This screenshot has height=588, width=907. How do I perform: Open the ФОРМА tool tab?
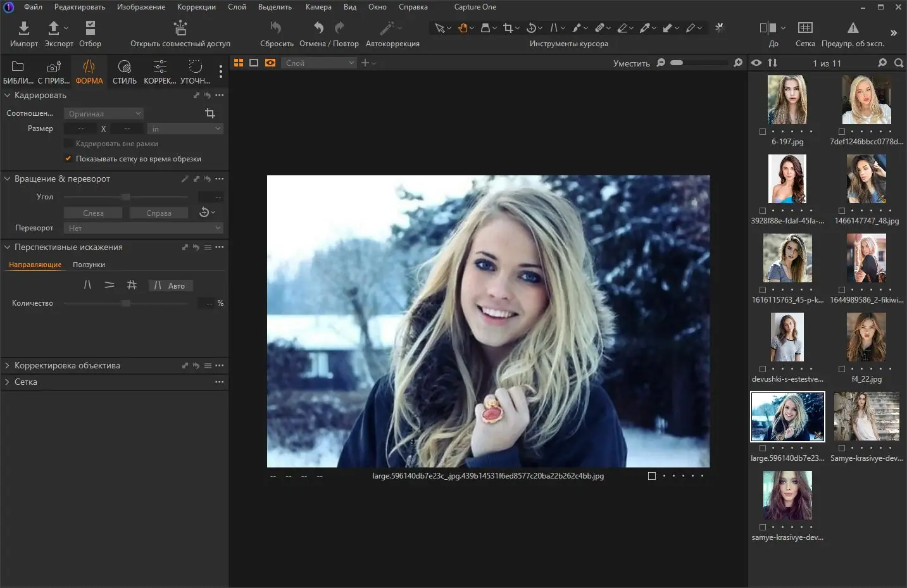tap(89, 71)
